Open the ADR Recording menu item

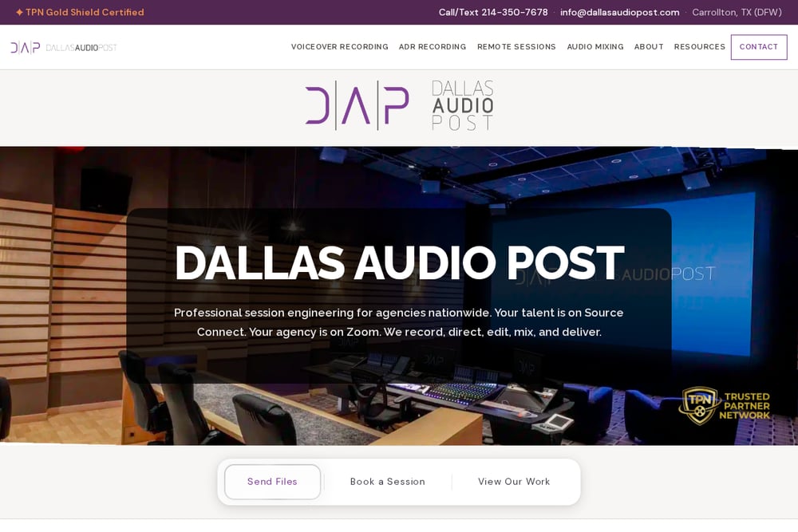433,47
